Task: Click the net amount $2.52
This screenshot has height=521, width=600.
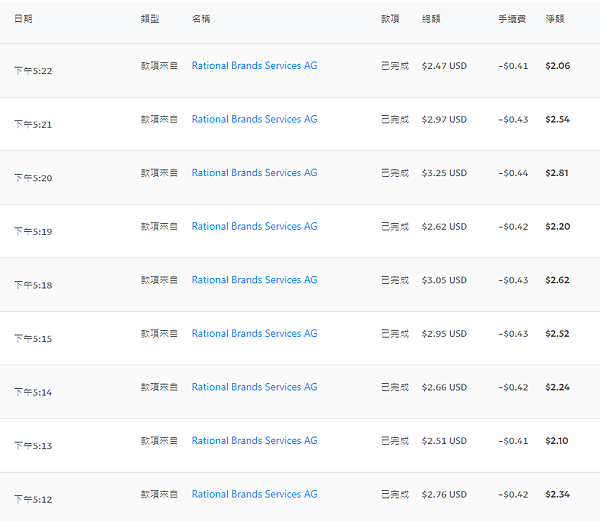Action: point(558,334)
